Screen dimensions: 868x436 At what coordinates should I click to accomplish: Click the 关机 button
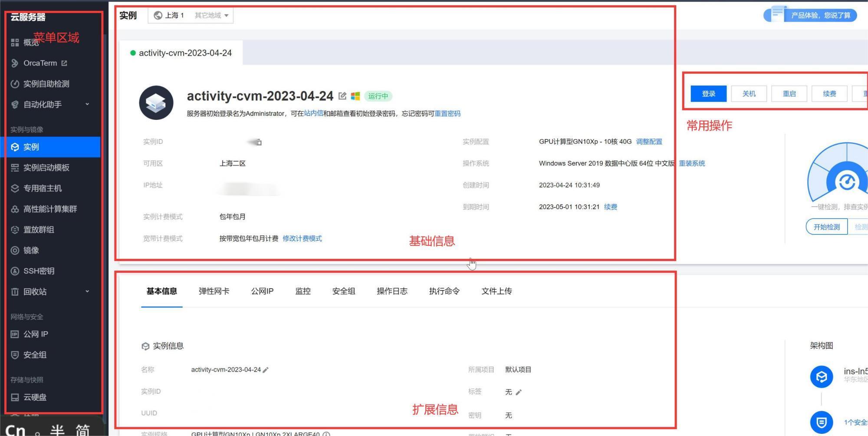(749, 94)
